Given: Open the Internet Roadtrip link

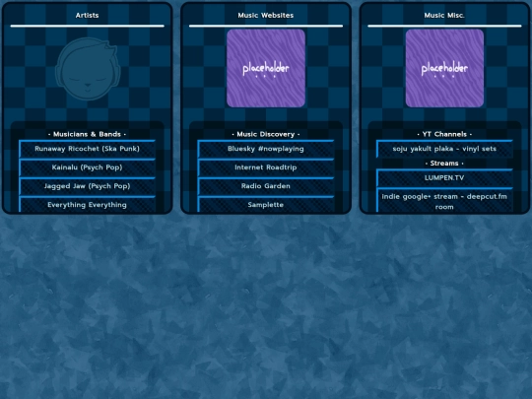Looking at the screenshot, I should pos(266,167).
